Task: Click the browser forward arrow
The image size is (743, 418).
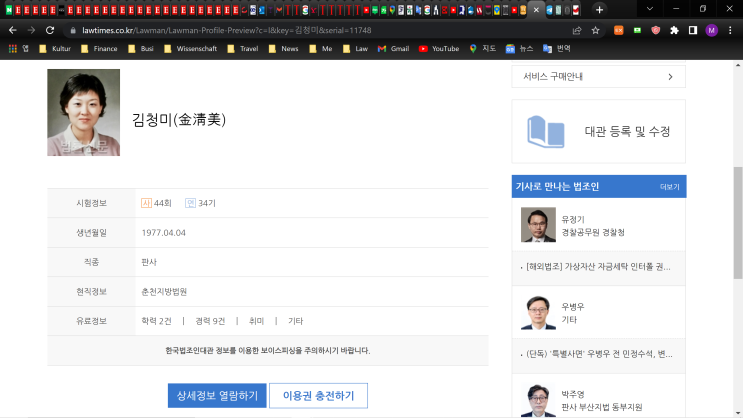Action: (31, 30)
